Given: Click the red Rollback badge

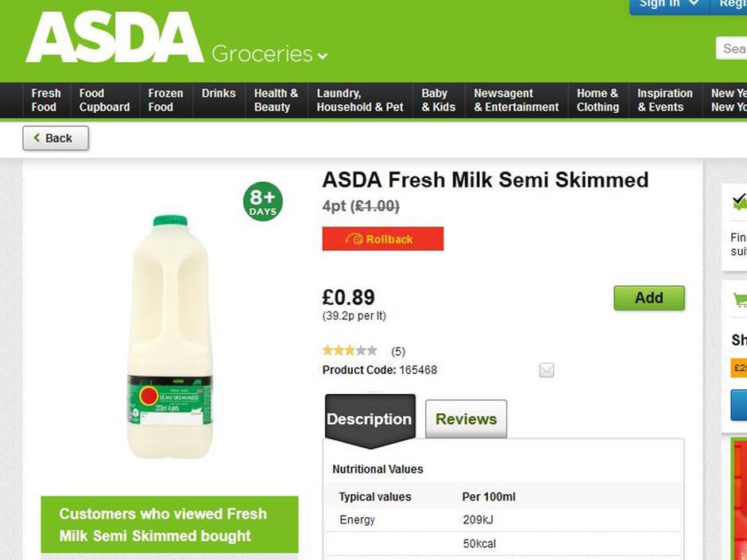Looking at the screenshot, I should point(382,238).
